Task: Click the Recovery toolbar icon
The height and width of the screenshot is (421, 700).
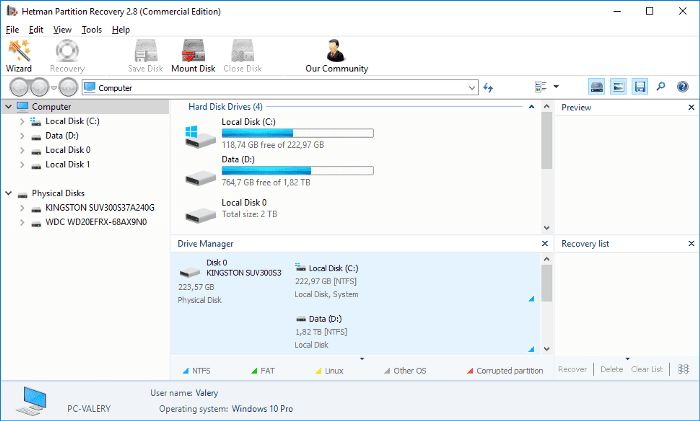Action: click(67, 56)
